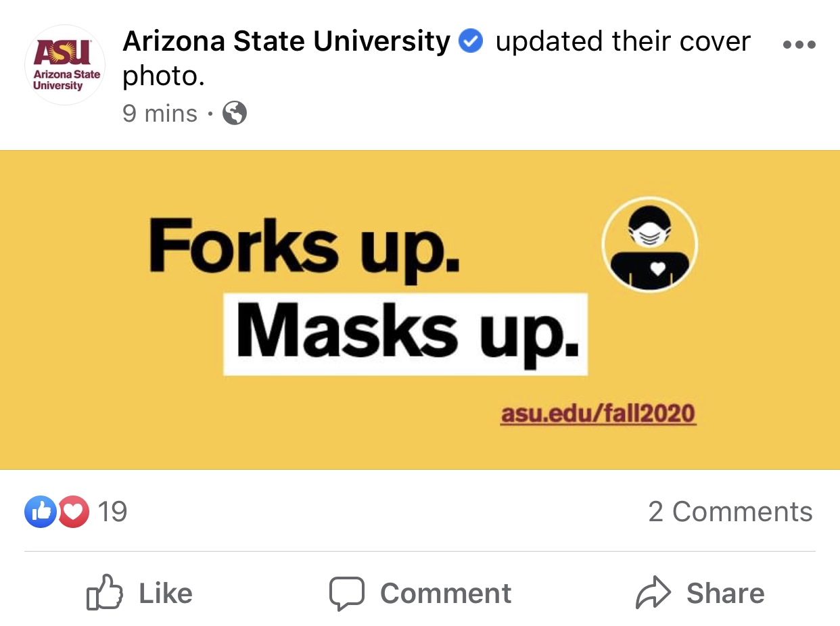This screenshot has width=840, height=626.
Task: Click the speech bubble Comment icon
Action: pos(346,594)
